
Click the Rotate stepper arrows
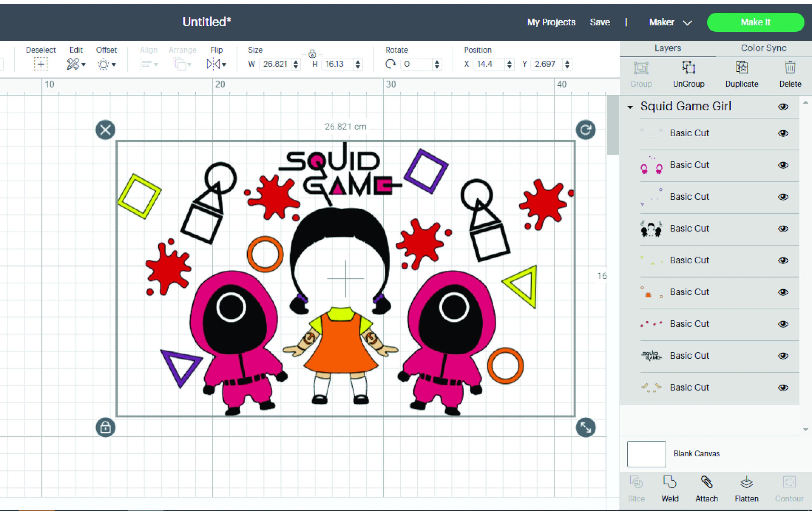[x=437, y=64]
